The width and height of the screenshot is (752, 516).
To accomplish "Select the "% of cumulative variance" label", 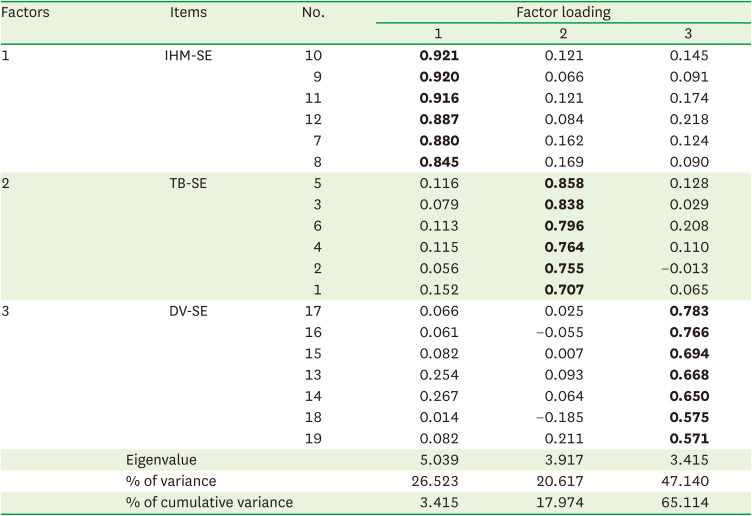I will (x=209, y=502).
